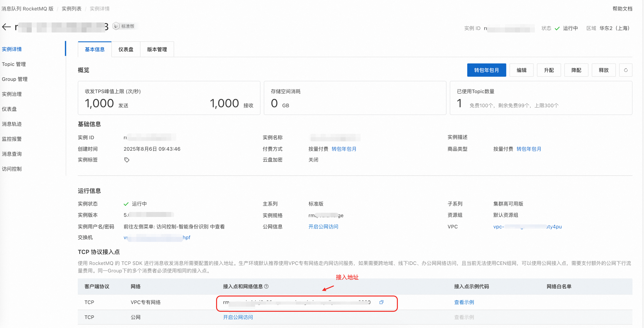Open sidebar 仪表盘 menu item

click(9, 109)
